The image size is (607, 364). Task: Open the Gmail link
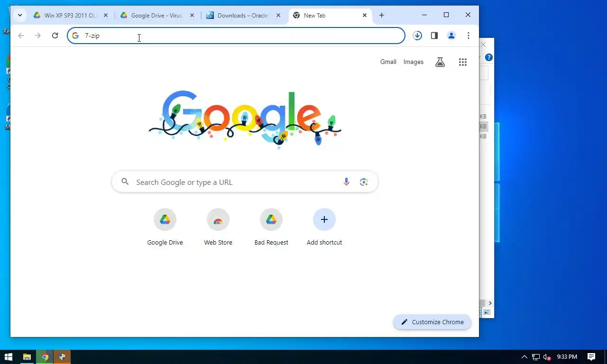pyautogui.click(x=388, y=62)
